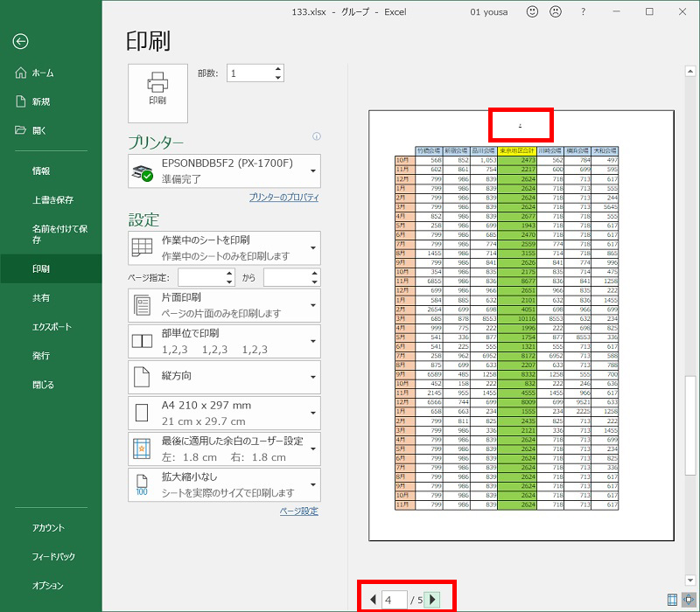Image resolution: width=700 pixels, height=612 pixels.
Task: Click the から end page field
Action: click(x=287, y=277)
